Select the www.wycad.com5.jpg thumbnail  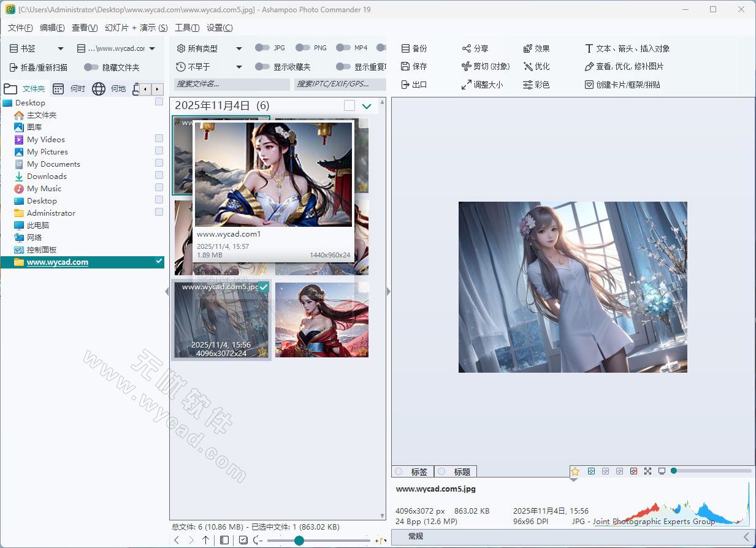coord(221,319)
